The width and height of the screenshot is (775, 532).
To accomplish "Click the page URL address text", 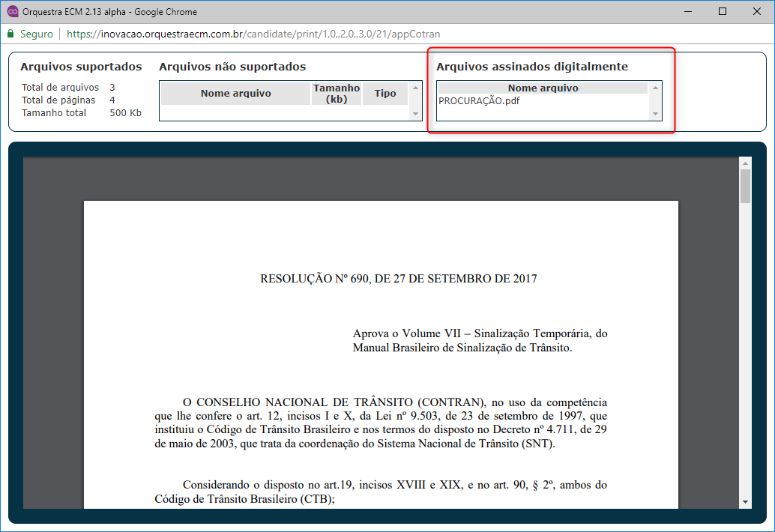I will pos(253,34).
